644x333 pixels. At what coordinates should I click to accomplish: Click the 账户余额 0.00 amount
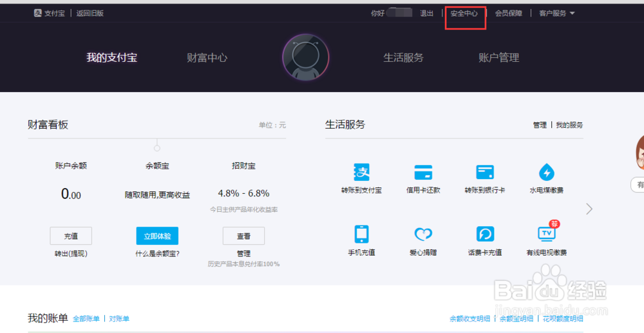(x=71, y=194)
